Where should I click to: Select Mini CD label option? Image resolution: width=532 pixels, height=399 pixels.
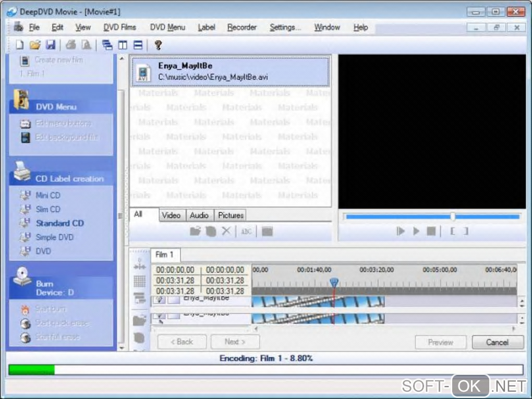pos(48,196)
